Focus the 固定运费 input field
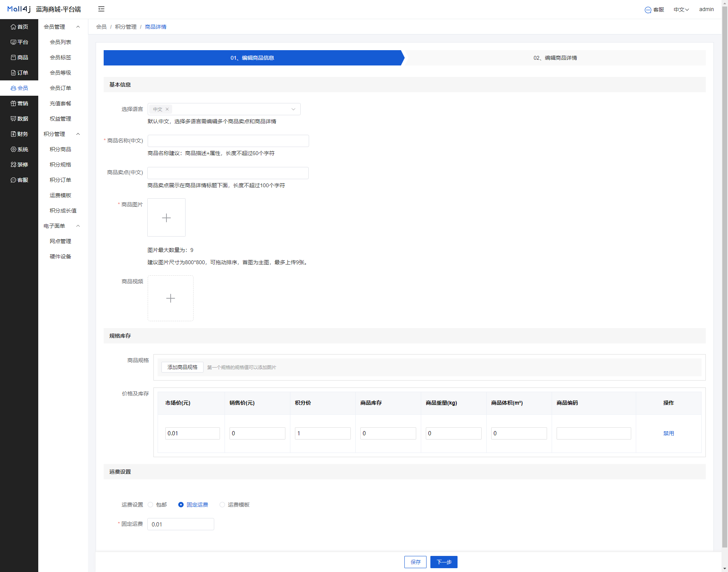This screenshot has width=728, height=572. click(181, 524)
